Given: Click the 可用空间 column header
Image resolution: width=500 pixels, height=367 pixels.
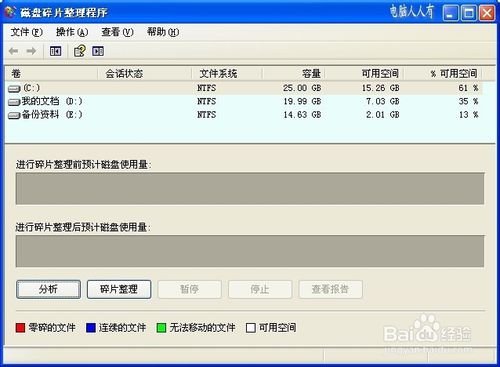Looking at the screenshot, I should coord(365,73).
